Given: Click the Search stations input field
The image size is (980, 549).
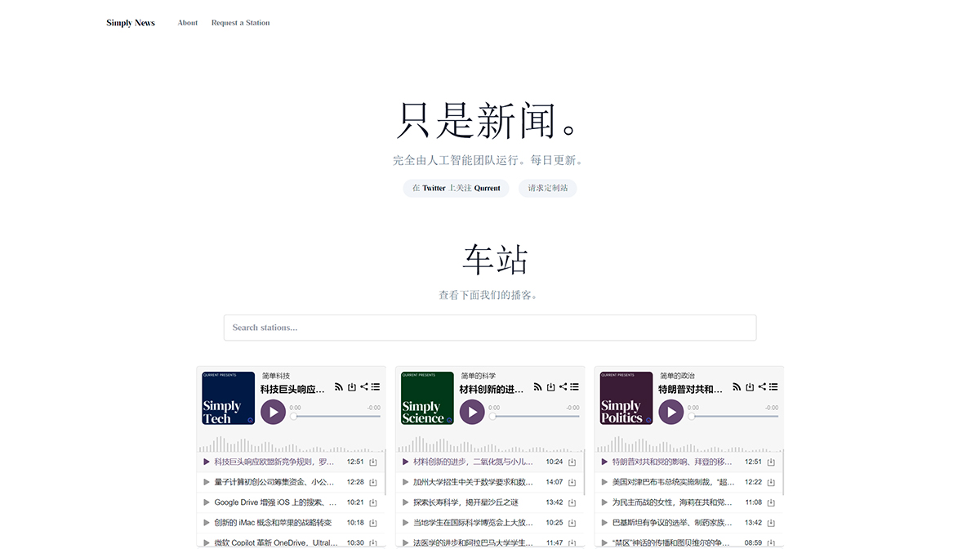Looking at the screenshot, I should coord(490,328).
